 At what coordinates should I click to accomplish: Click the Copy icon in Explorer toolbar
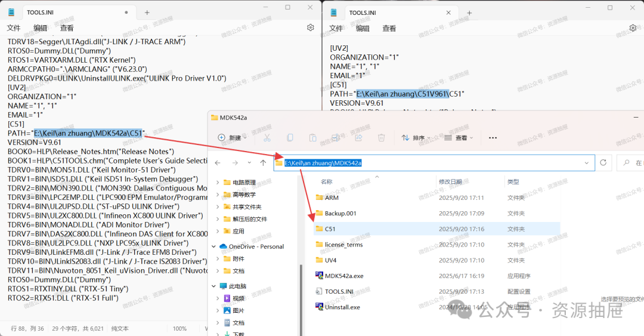pos(290,138)
